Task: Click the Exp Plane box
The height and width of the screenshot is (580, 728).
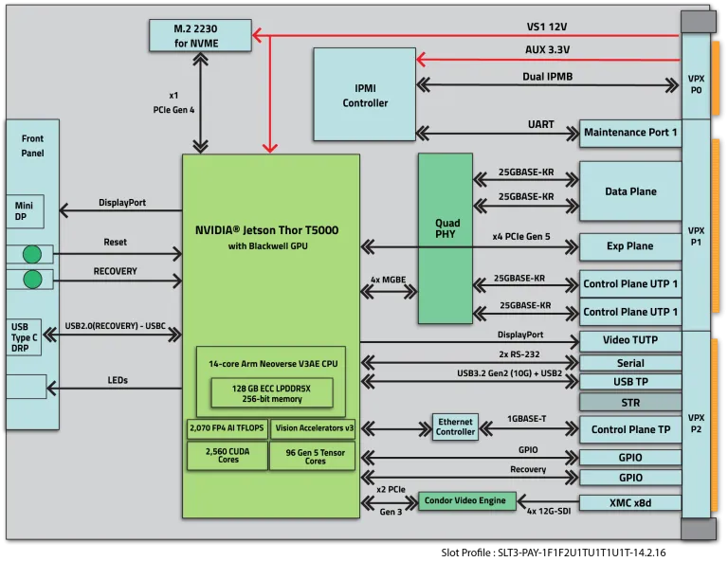Action: click(630, 246)
